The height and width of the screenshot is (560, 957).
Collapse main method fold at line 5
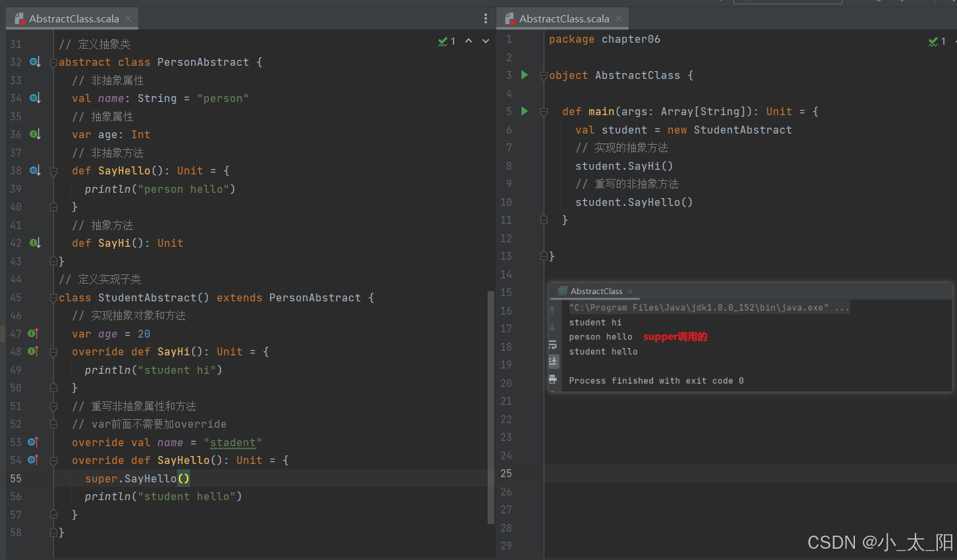point(544,112)
